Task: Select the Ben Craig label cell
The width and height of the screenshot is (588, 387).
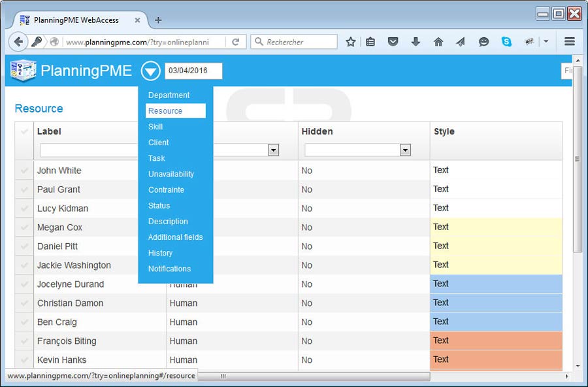Action: (x=100, y=322)
